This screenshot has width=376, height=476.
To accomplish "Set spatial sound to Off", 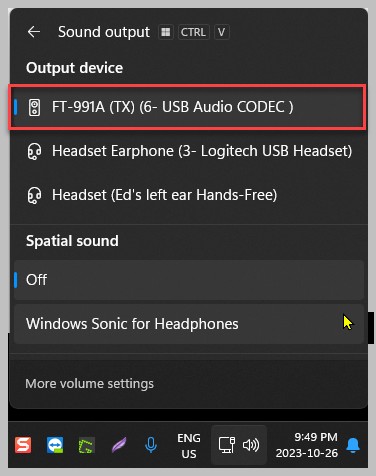I will 189,280.
